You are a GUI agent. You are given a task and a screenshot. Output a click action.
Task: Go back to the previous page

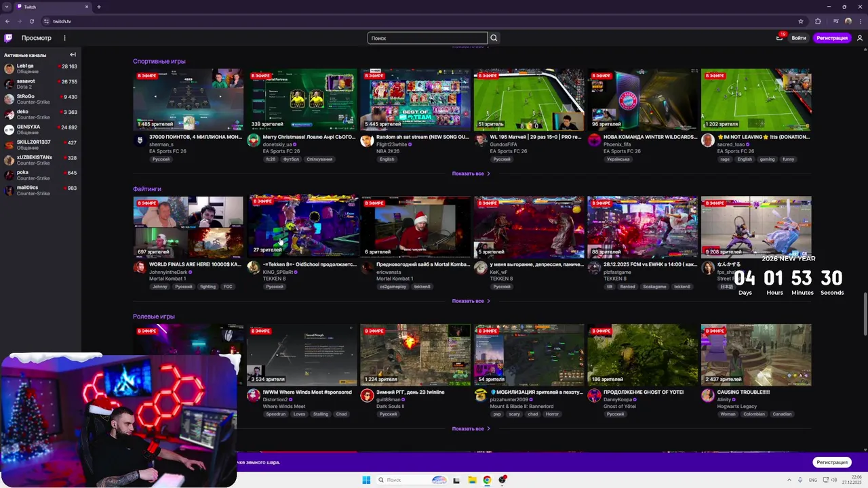(x=7, y=21)
